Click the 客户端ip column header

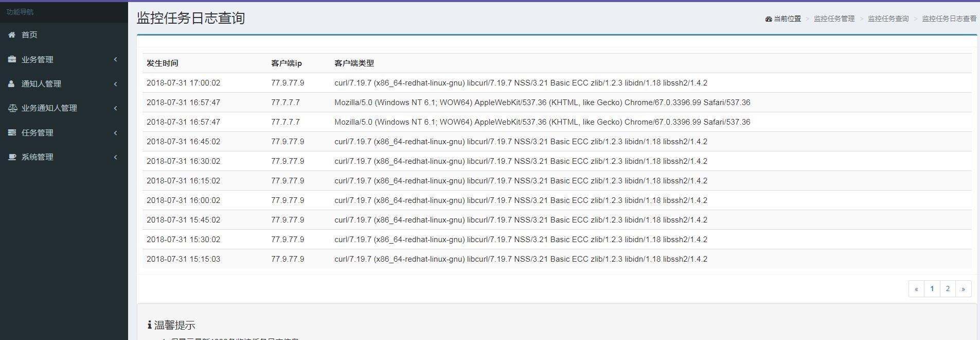click(287, 63)
